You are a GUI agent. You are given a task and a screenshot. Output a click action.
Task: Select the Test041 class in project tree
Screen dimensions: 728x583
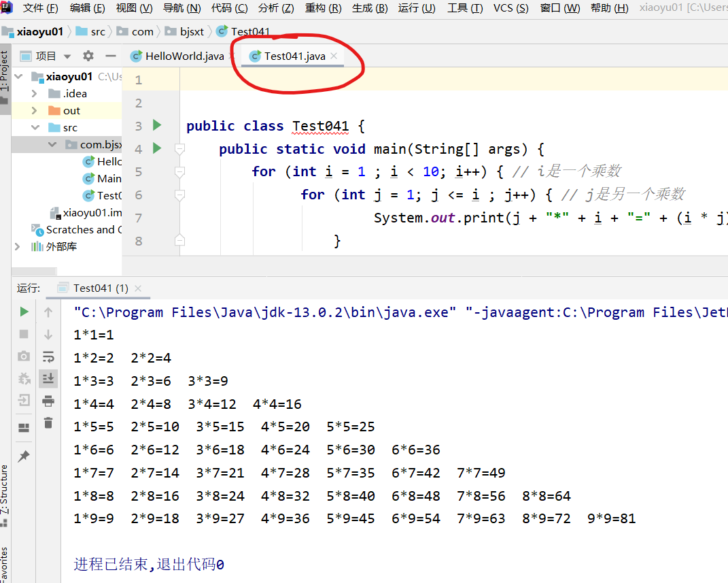point(102,195)
